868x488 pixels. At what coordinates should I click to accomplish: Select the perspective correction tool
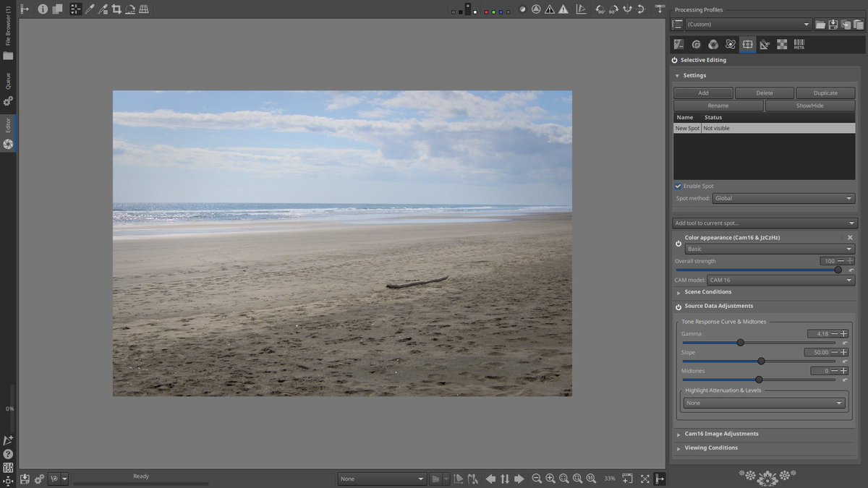coord(143,9)
